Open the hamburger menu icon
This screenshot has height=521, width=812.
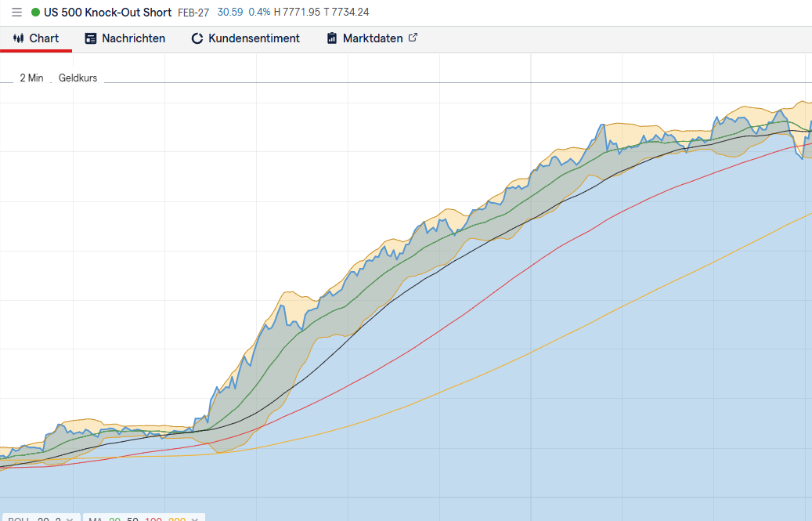[16, 12]
